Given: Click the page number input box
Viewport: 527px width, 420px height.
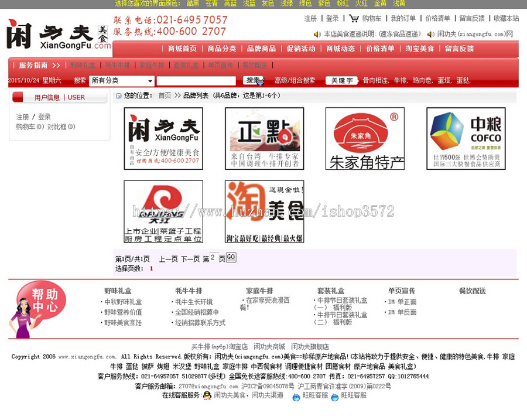Looking at the screenshot, I should click(213, 258).
